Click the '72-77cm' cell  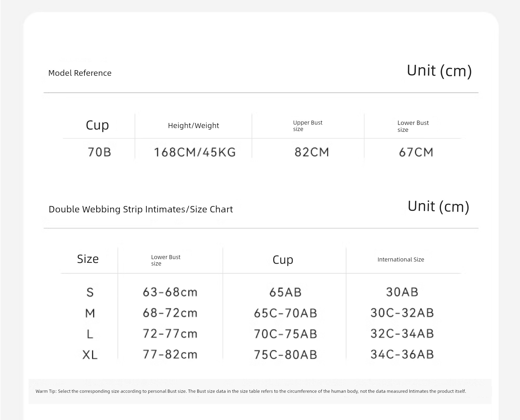pos(170,334)
